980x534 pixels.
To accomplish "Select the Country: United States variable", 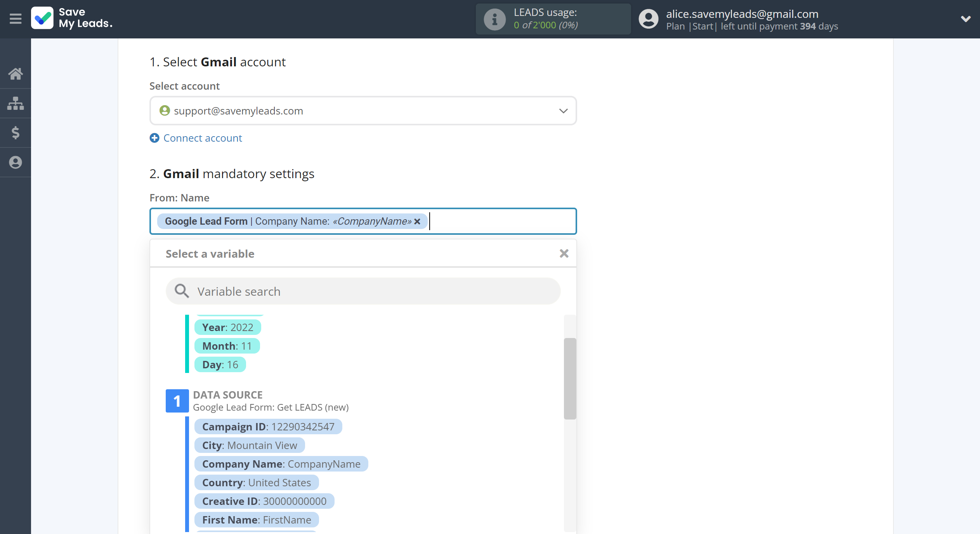I will tap(257, 482).
